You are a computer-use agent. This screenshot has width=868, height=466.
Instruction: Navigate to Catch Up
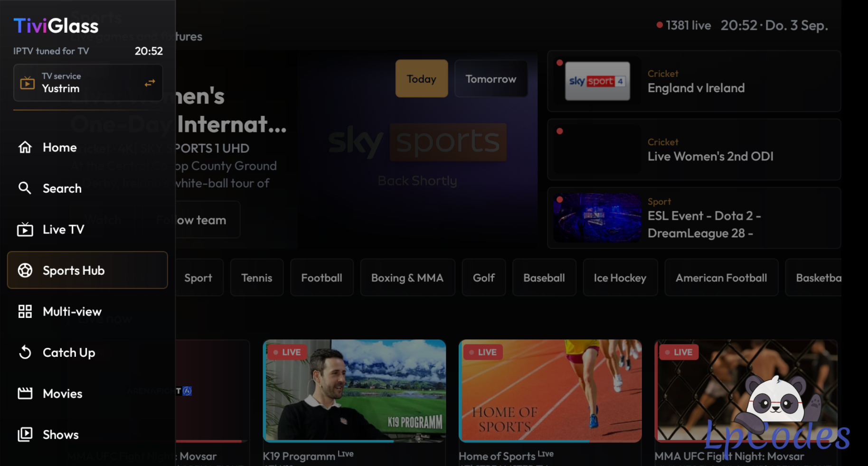pyautogui.click(x=87, y=353)
